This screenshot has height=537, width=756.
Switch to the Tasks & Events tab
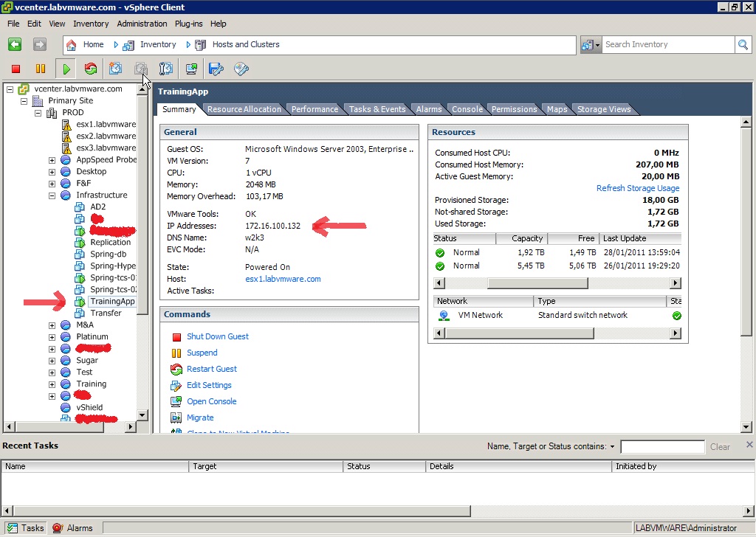coord(377,109)
